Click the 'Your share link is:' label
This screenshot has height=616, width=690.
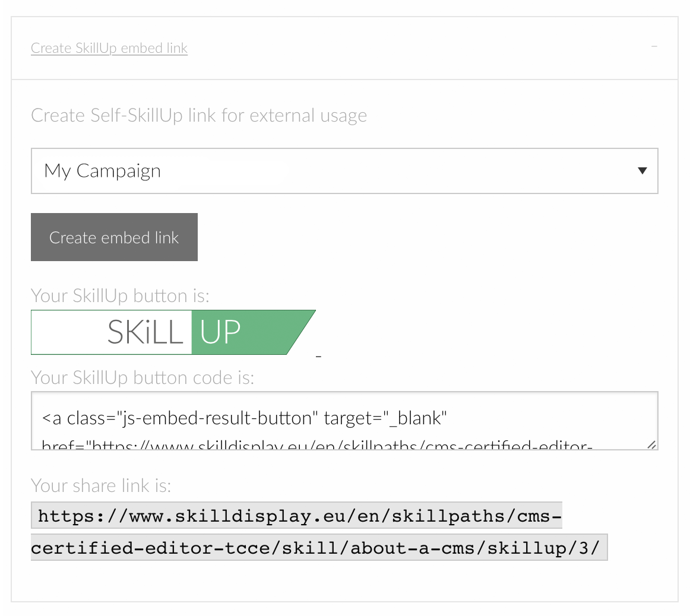click(101, 485)
